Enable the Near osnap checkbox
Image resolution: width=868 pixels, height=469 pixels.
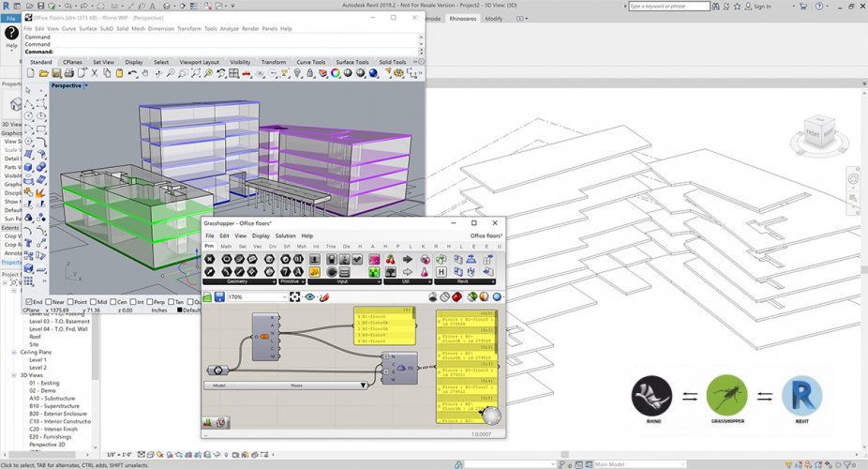tap(50, 302)
